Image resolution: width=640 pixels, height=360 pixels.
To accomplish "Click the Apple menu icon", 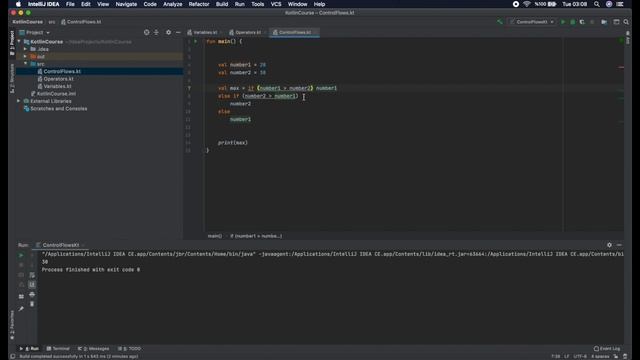I will [x=18, y=4].
